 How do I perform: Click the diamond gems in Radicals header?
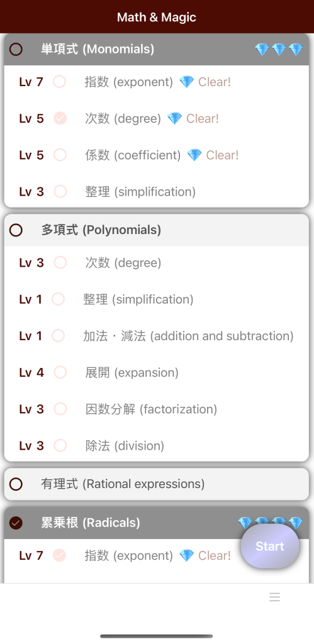tap(270, 523)
